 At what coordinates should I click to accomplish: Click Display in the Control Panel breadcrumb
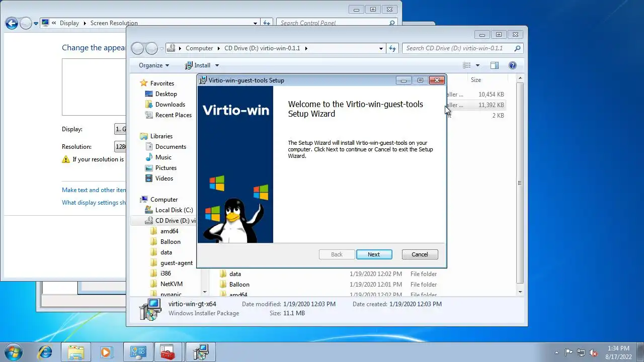point(69,23)
